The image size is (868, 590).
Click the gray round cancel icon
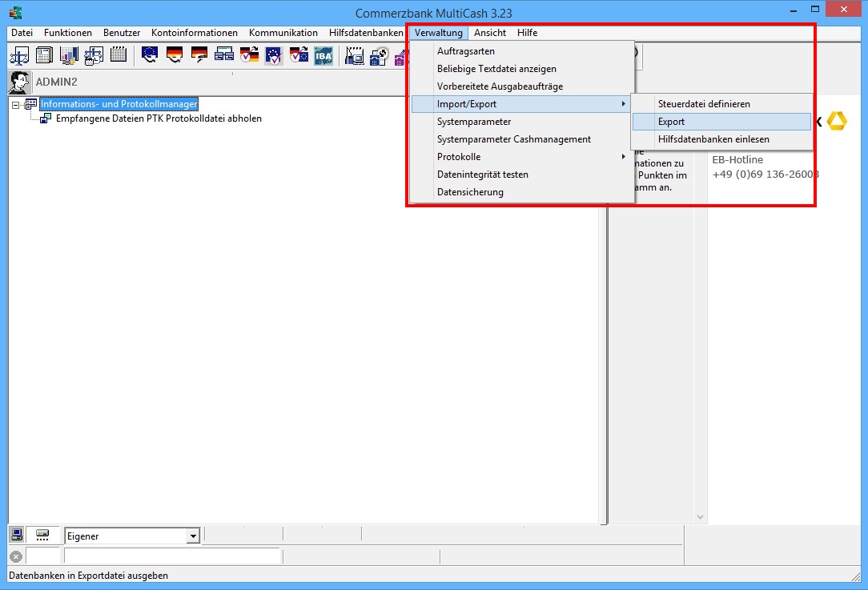pyautogui.click(x=16, y=557)
